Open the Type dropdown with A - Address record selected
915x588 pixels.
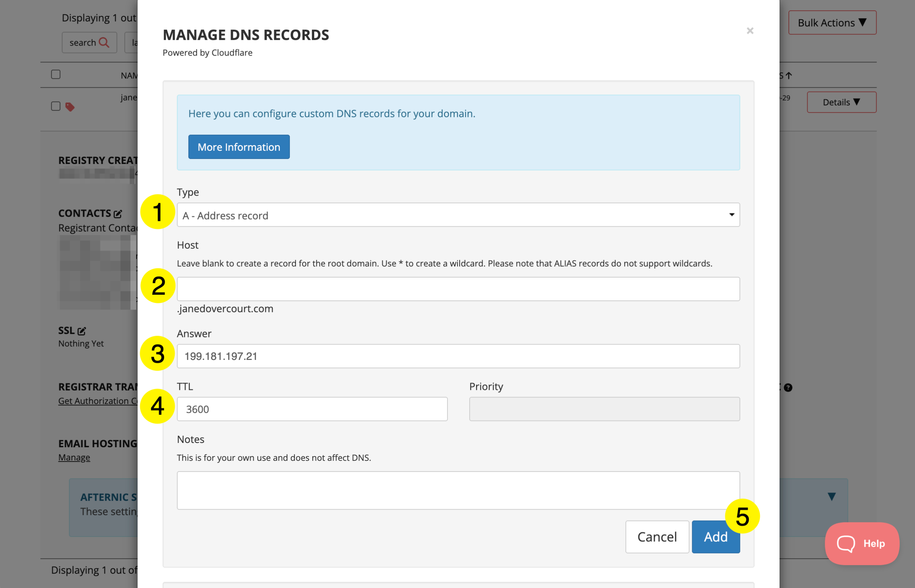pyautogui.click(x=458, y=215)
